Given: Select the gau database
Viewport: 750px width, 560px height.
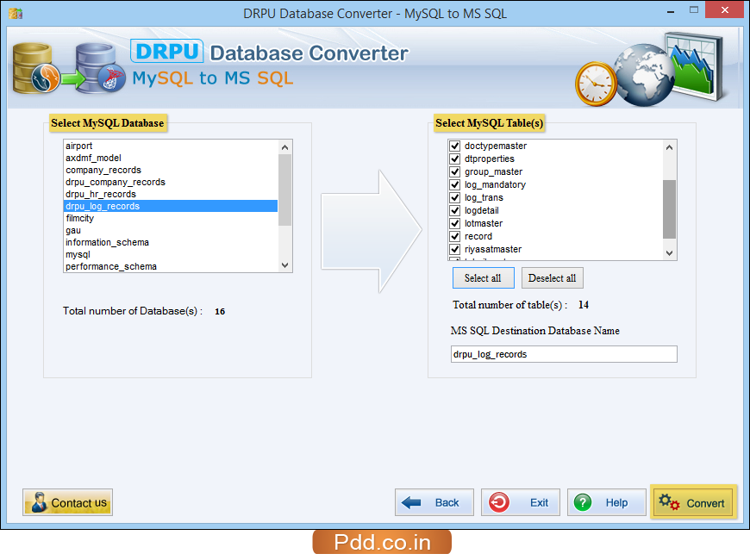Looking at the screenshot, I should click(x=171, y=231).
